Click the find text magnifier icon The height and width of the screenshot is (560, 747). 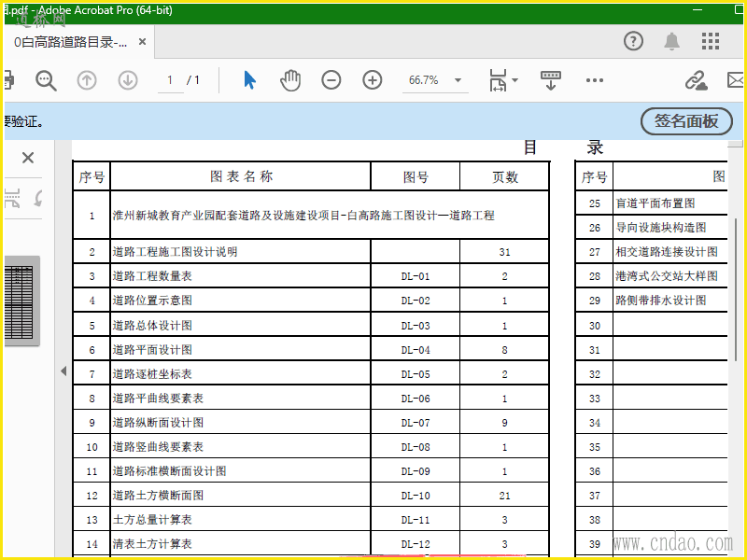click(46, 80)
